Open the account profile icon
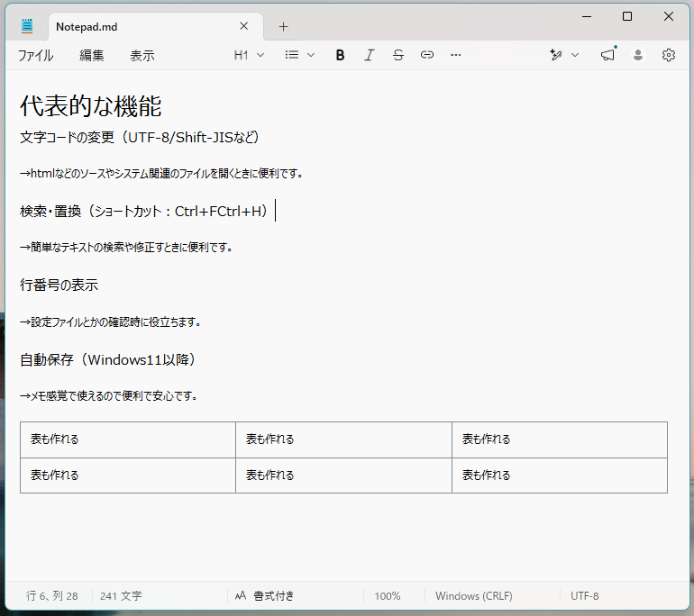Image resolution: width=694 pixels, height=616 pixels. 638,55
